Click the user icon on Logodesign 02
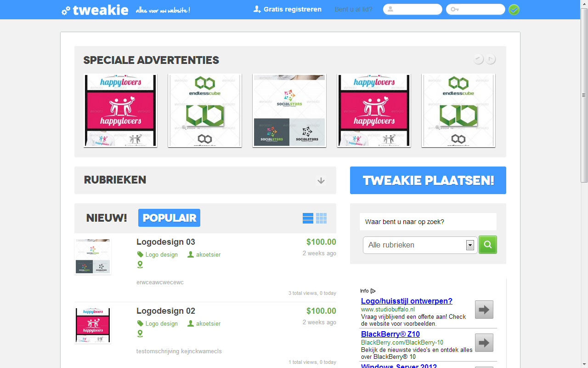This screenshot has height=368, width=588. tap(191, 323)
